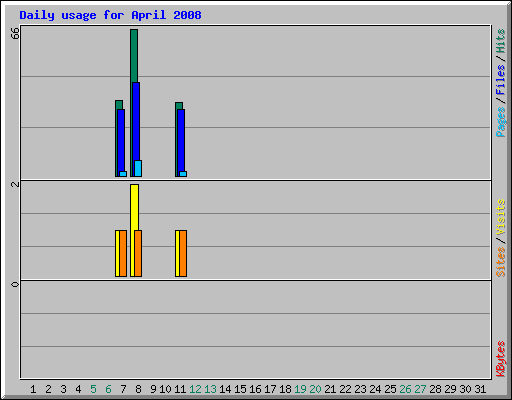The height and width of the screenshot is (400, 512).
Task: Click day label '8' on the x-axis
Action: pos(138,389)
